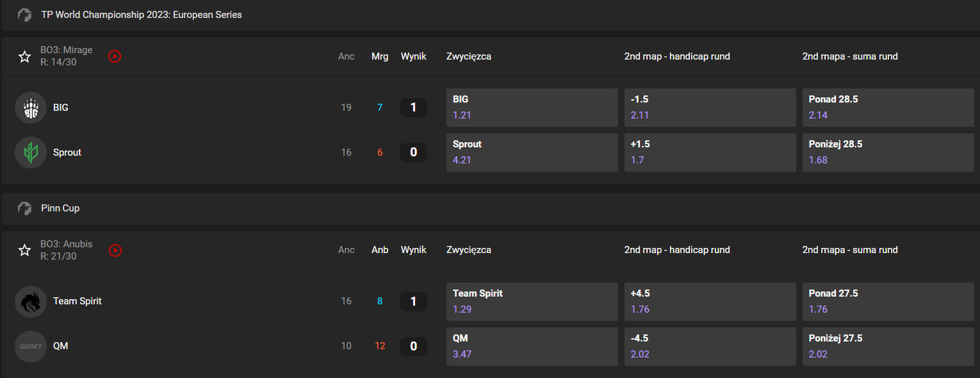Viewport: 980px width, 378px height.
Task: Select +1.5 round handicap at 1.7
Action: (710, 152)
